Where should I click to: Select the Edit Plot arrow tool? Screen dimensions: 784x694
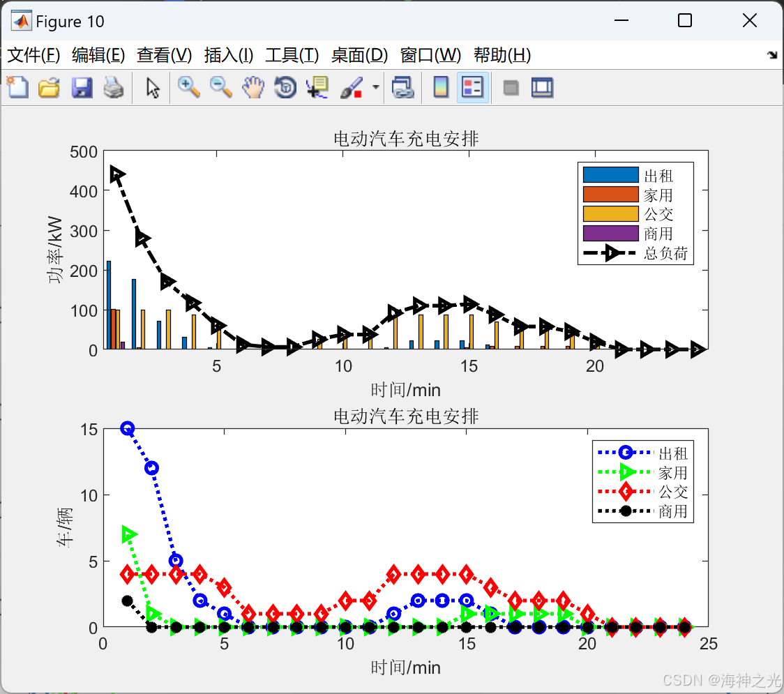click(153, 87)
